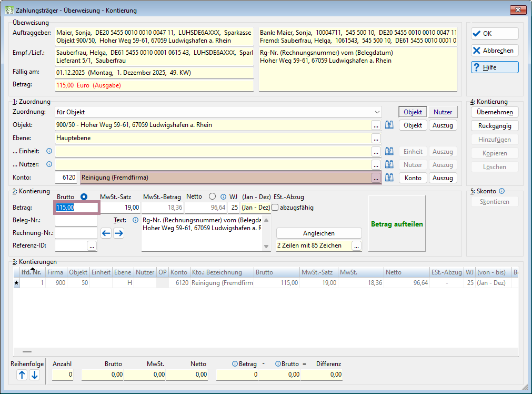Click info icon beside Skonto heading
The width and height of the screenshot is (532, 394).
click(502, 191)
